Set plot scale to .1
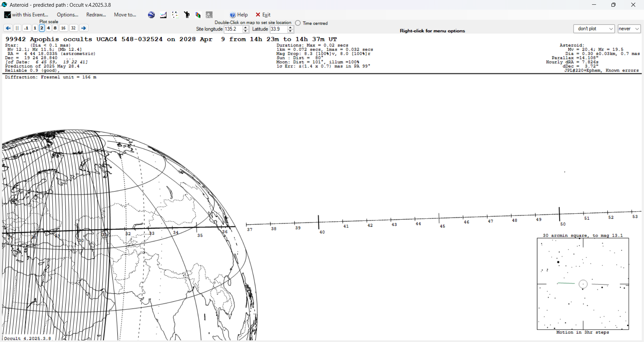 click(x=26, y=28)
